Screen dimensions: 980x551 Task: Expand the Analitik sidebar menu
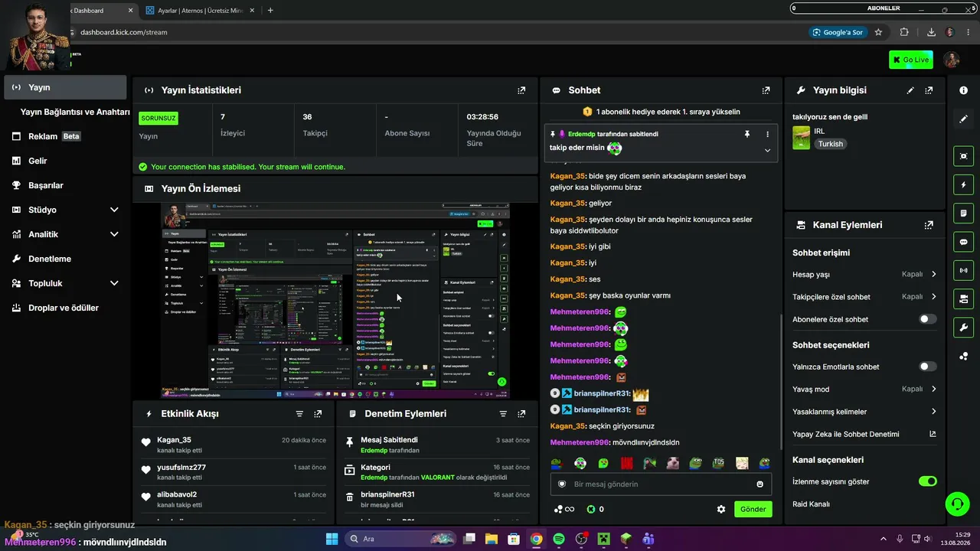pyautogui.click(x=115, y=234)
